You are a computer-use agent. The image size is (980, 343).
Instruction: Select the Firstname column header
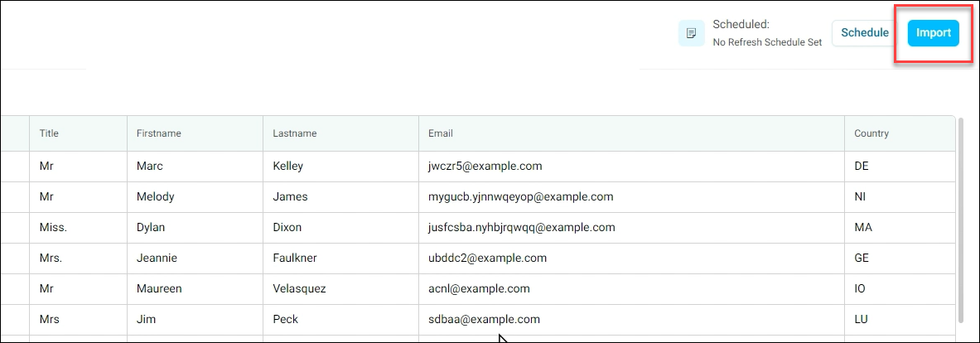coord(195,133)
